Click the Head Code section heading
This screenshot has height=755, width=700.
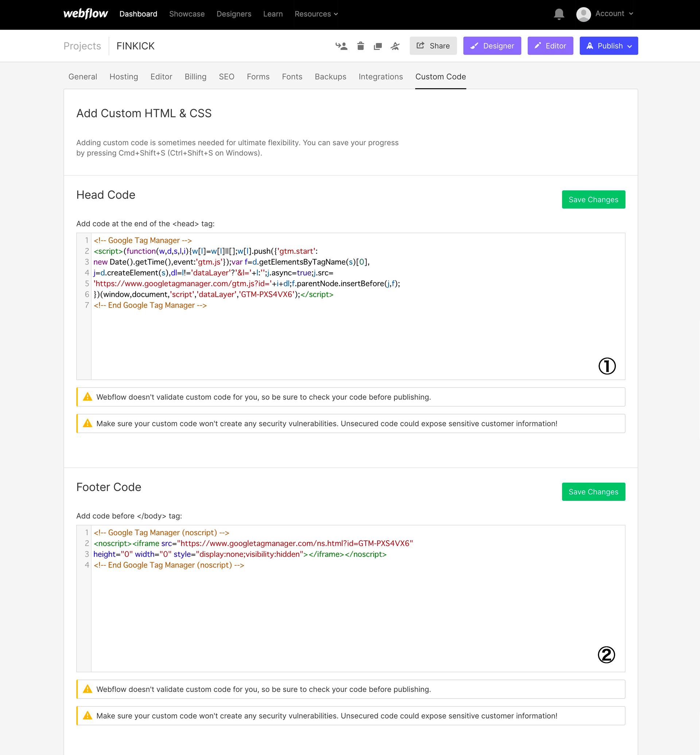(106, 195)
